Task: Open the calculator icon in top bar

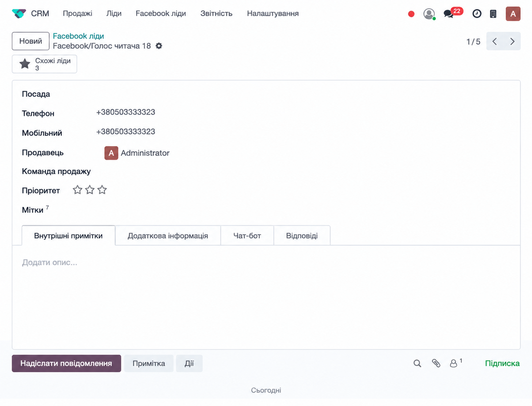Action: click(493, 14)
